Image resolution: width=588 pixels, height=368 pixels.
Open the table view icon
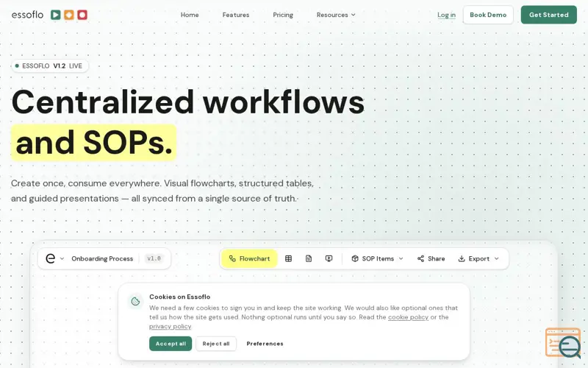(288, 258)
